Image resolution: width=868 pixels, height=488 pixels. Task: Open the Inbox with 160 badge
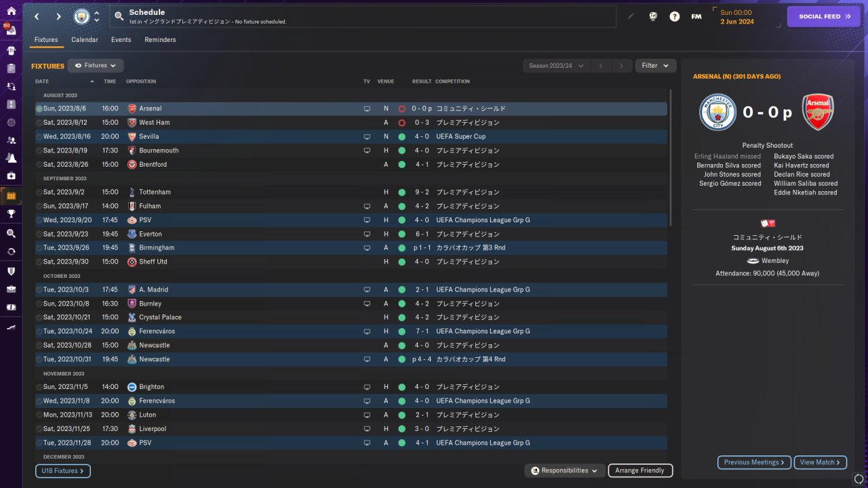11,30
